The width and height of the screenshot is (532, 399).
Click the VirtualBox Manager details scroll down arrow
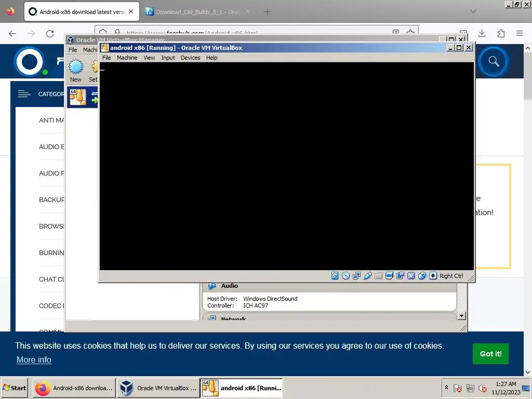tap(461, 316)
